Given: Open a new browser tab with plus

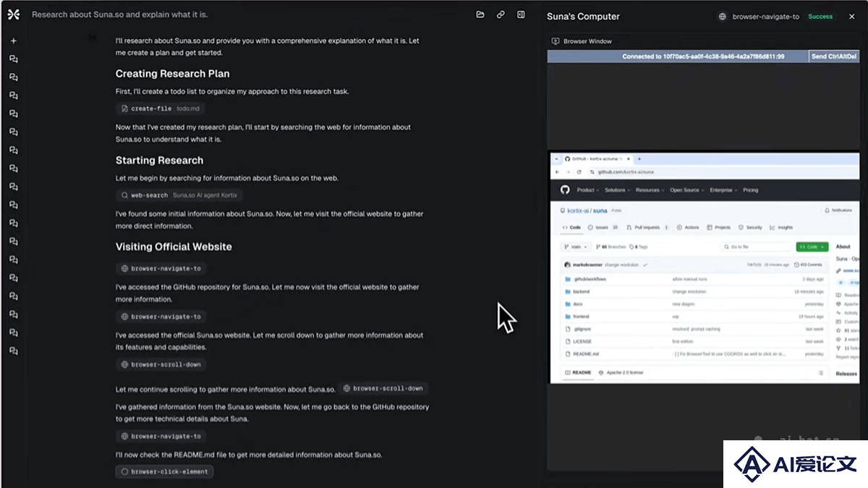Looking at the screenshot, I should click(x=639, y=158).
